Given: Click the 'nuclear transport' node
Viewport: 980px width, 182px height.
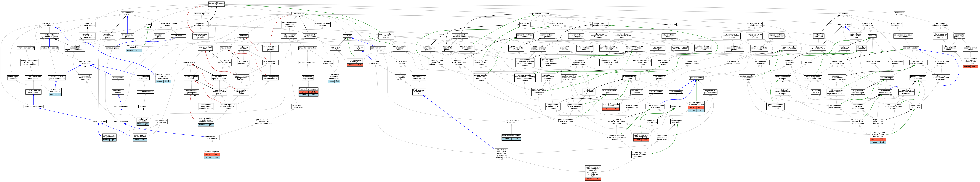Looking at the screenshot, I should [x=808, y=62].
